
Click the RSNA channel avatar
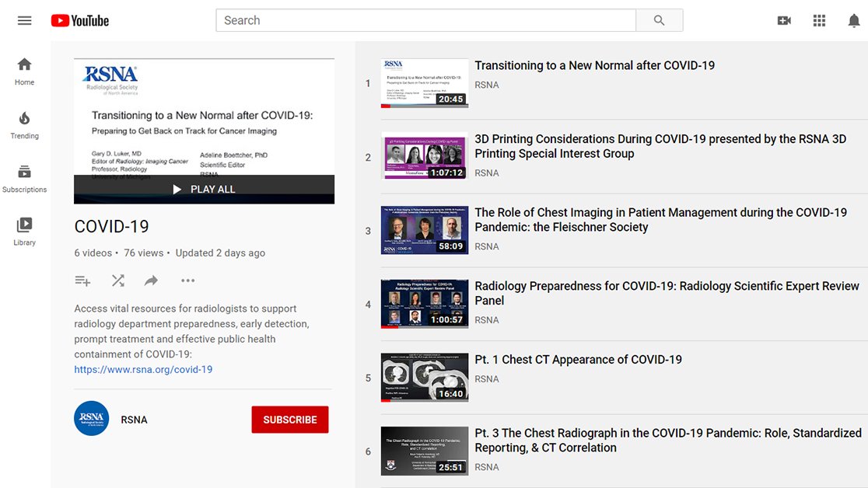91,418
